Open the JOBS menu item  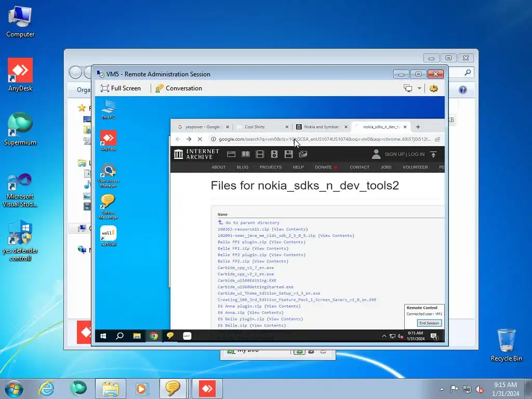point(386,167)
